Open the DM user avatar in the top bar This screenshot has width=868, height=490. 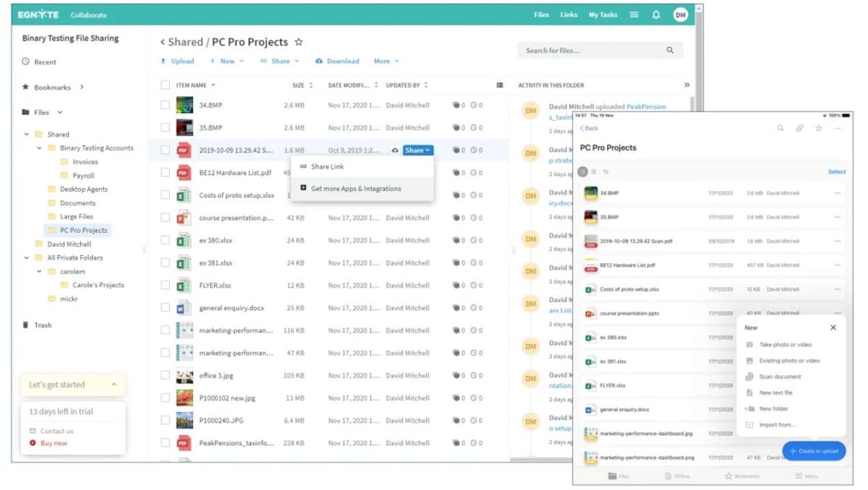[x=680, y=14]
